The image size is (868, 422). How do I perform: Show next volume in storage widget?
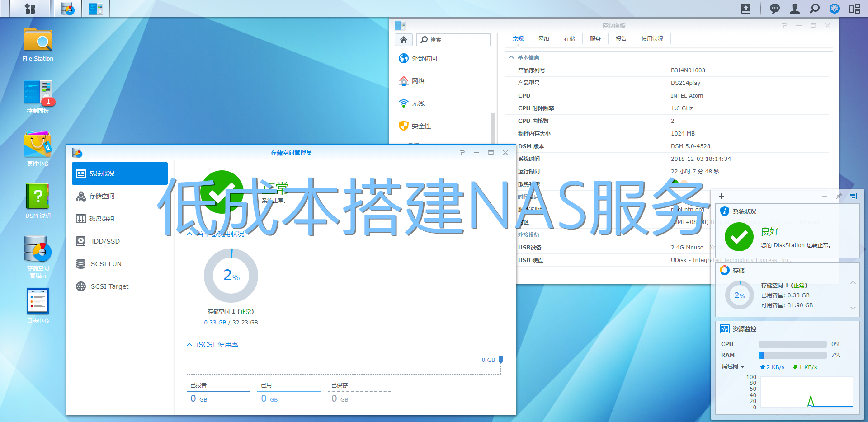pyautogui.click(x=853, y=308)
